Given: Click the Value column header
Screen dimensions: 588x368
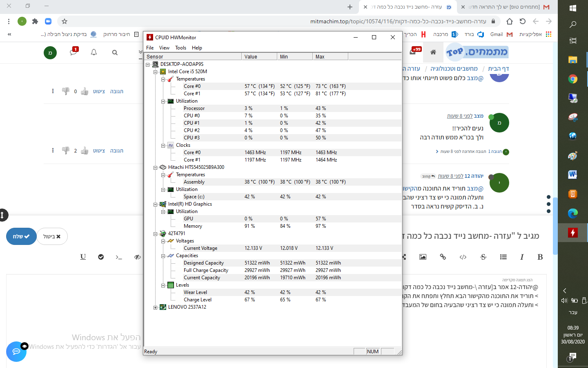Looking at the screenshot, I should pyautogui.click(x=259, y=56).
